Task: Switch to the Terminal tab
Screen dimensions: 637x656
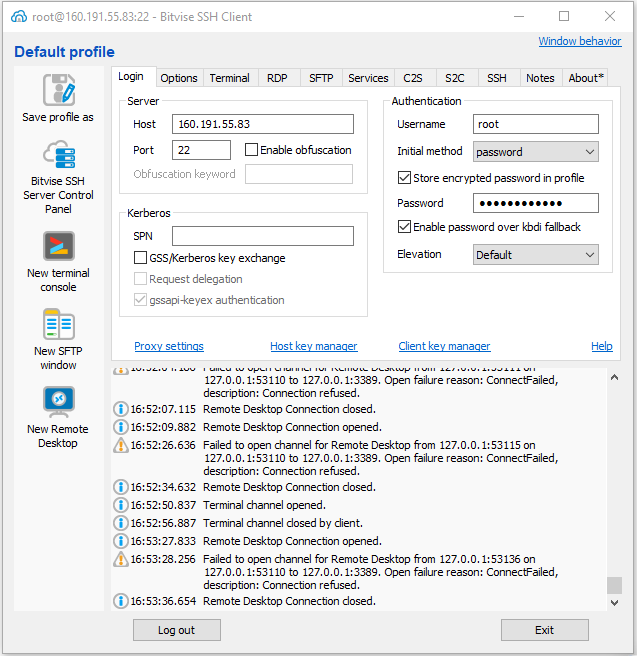Action: [x=230, y=78]
